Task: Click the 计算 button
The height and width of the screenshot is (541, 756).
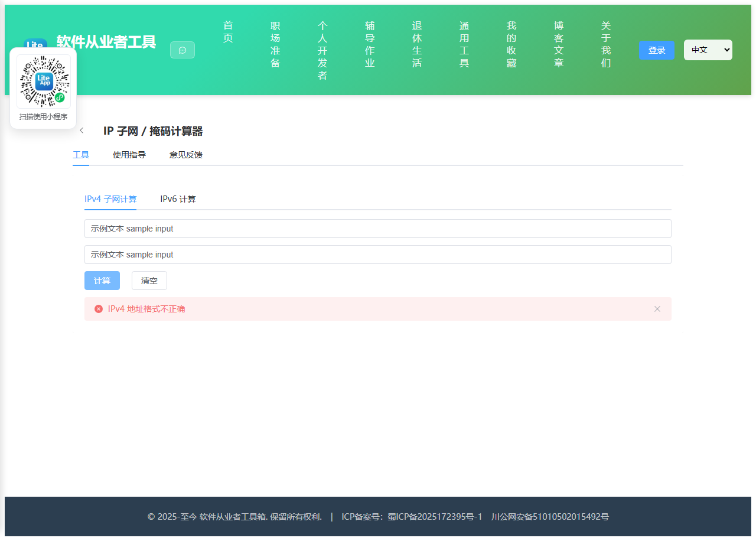Action: [x=102, y=281]
